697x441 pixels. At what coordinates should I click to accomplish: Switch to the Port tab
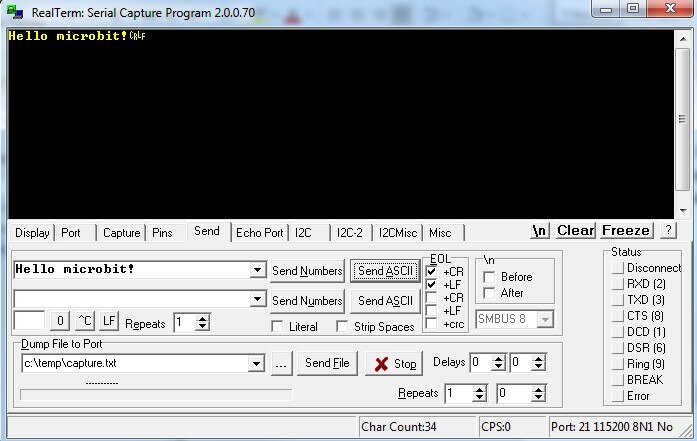[71, 233]
